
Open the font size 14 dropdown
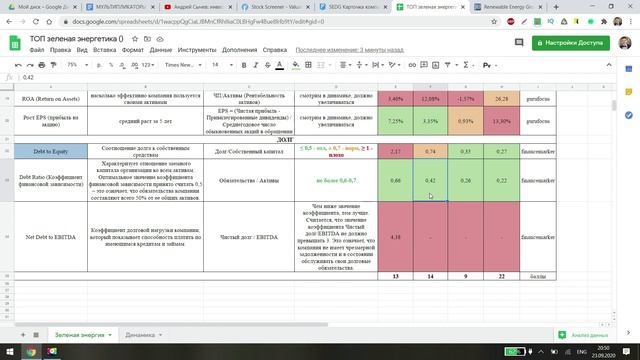coord(222,65)
